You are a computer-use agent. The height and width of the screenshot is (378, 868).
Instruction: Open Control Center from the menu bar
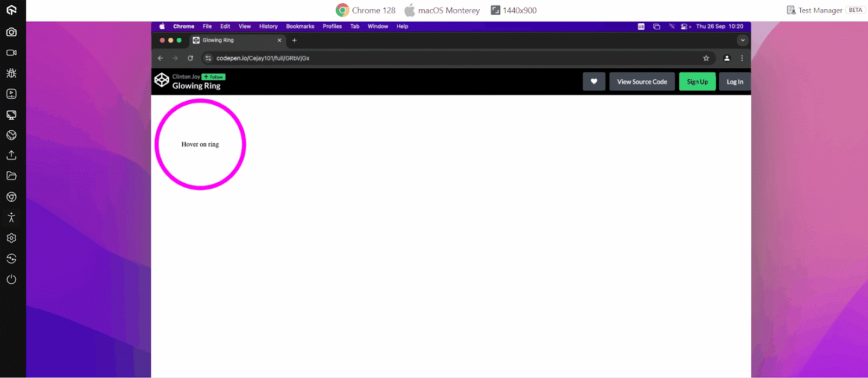685,26
